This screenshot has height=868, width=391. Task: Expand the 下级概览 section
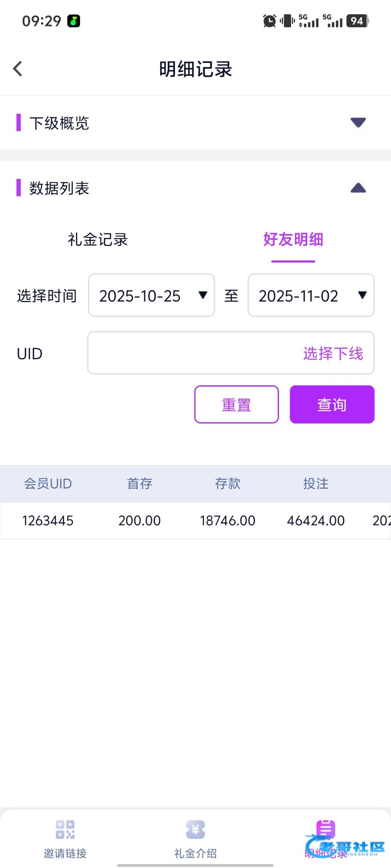point(358,123)
